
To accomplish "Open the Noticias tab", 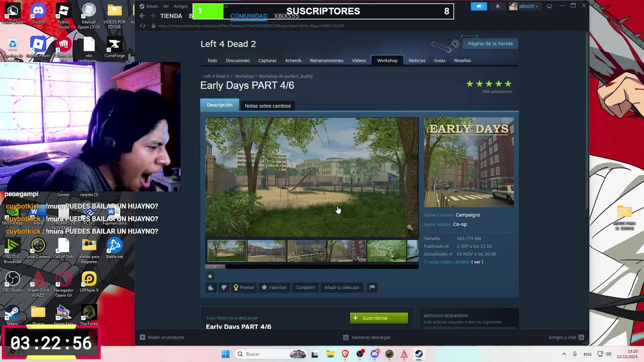I will click(x=417, y=60).
